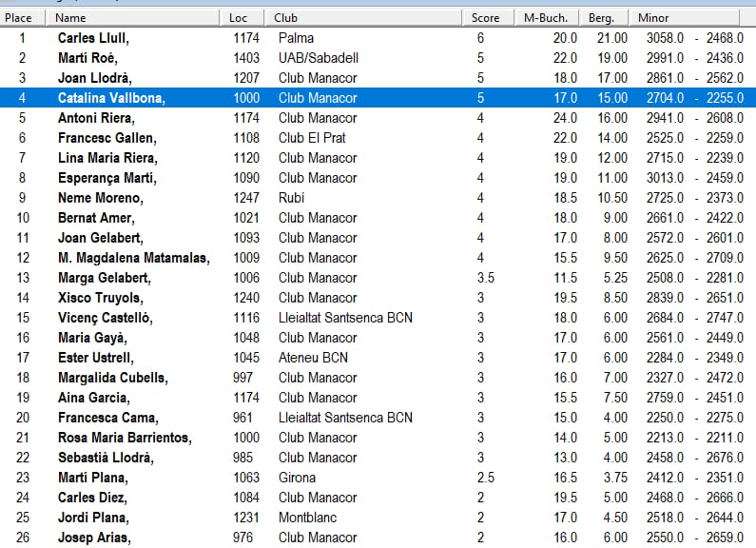The width and height of the screenshot is (756, 548).
Task: Click the Ester Ustrell entry
Action: point(95,358)
